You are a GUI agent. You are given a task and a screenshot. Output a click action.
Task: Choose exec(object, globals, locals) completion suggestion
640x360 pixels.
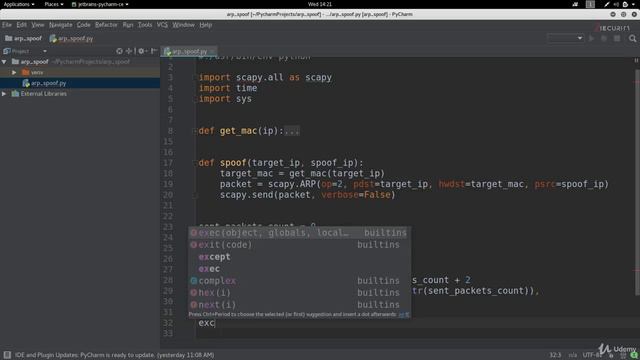[x=299, y=233]
